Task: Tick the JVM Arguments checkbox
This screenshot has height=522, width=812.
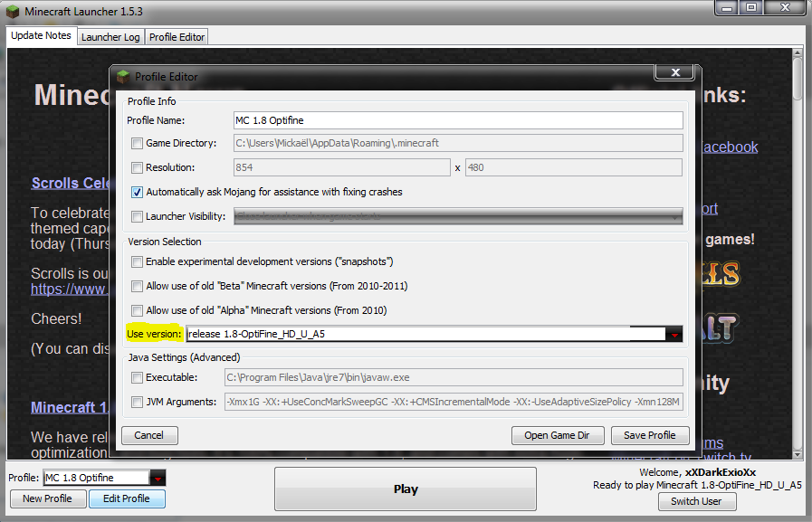Action: (x=137, y=402)
